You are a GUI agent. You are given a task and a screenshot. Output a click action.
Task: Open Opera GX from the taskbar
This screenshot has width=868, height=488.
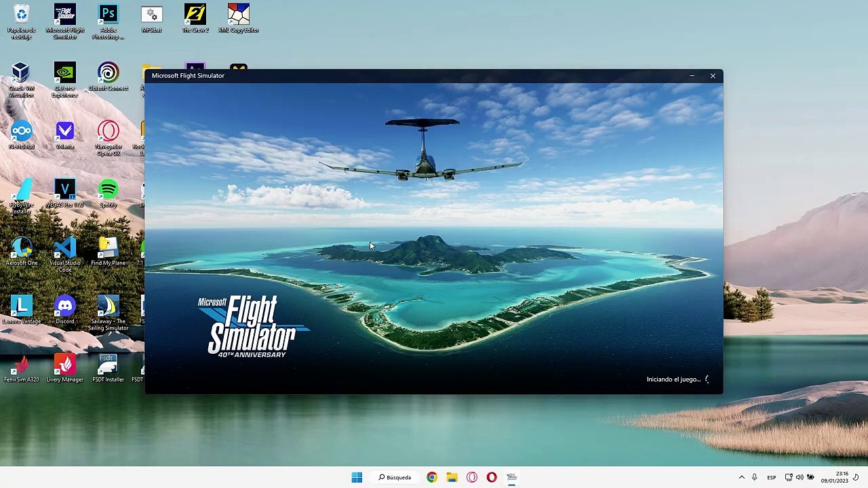472,477
